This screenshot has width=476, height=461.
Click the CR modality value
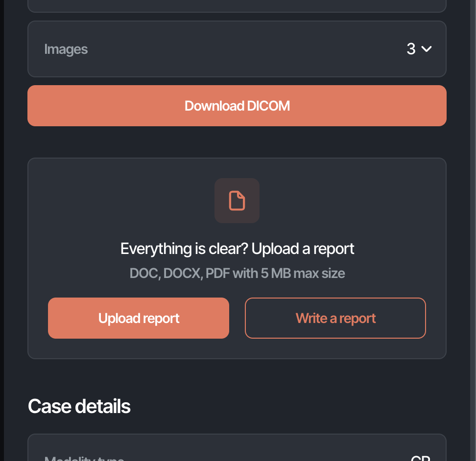(421, 458)
